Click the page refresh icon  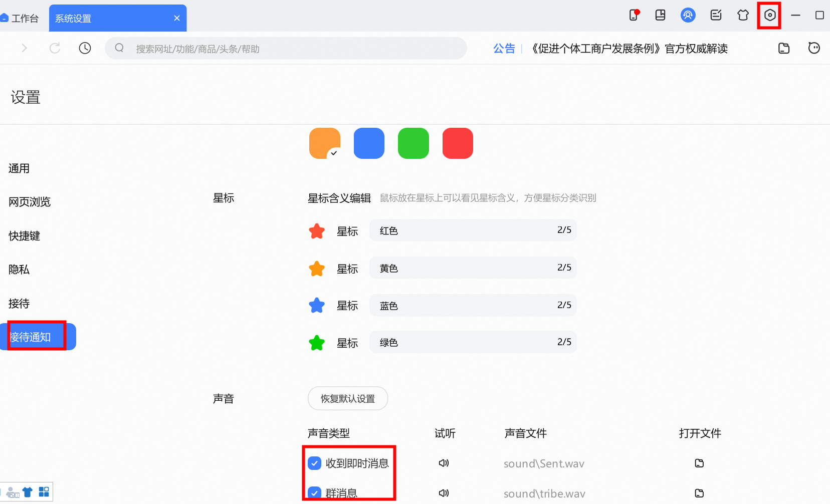(55, 48)
